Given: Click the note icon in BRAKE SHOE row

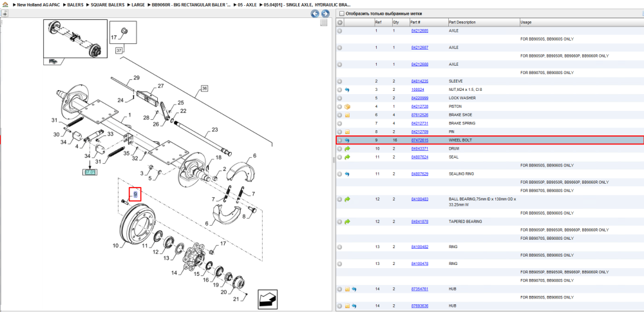Looking at the screenshot, I should [347, 115].
